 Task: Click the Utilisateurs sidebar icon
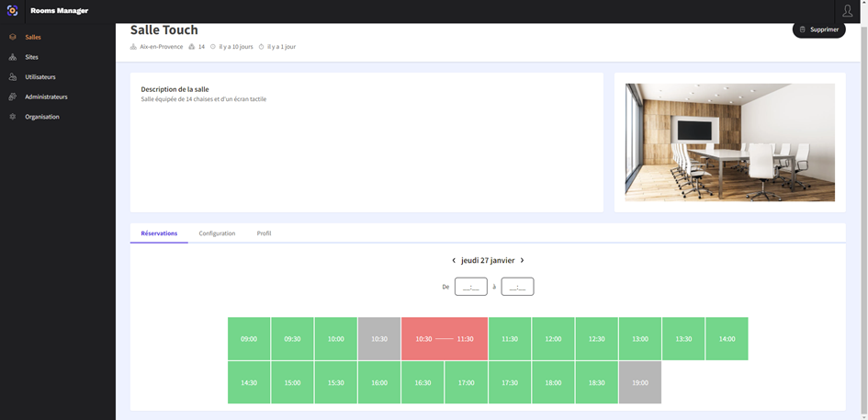tap(13, 77)
